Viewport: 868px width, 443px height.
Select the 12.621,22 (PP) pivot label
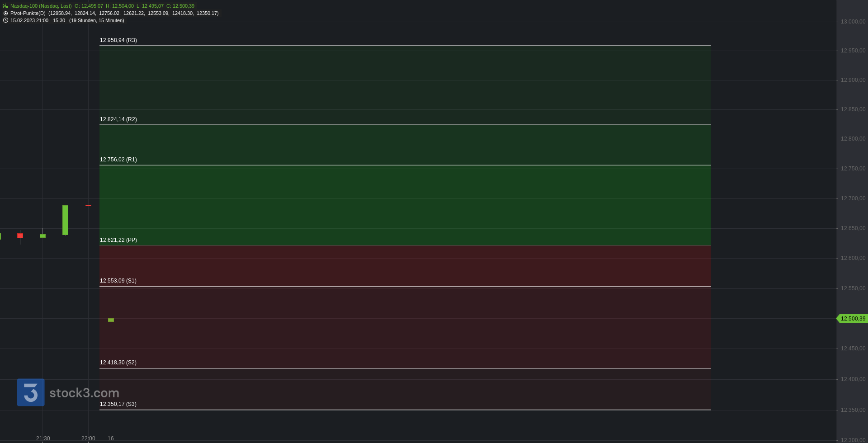pos(118,240)
